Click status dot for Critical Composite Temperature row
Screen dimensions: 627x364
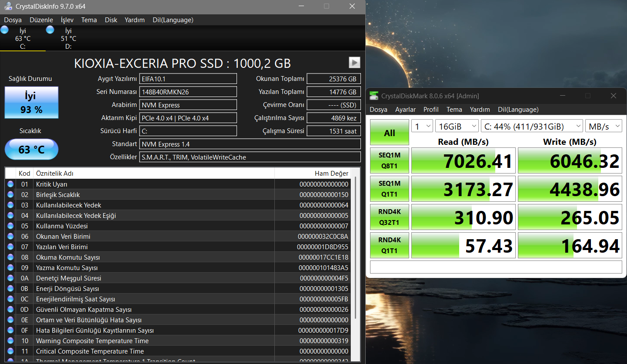pyautogui.click(x=10, y=351)
